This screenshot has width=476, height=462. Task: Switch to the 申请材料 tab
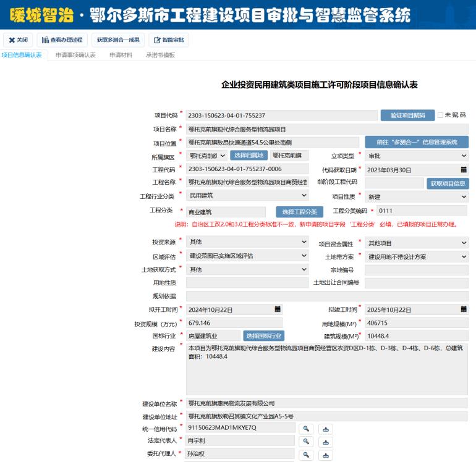tap(121, 55)
